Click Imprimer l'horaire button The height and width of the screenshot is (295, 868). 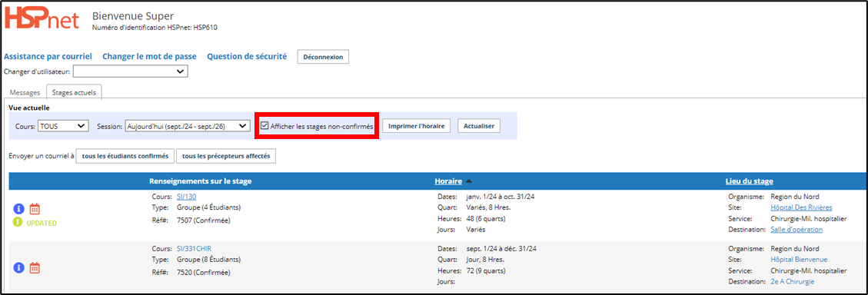(x=416, y=126)
